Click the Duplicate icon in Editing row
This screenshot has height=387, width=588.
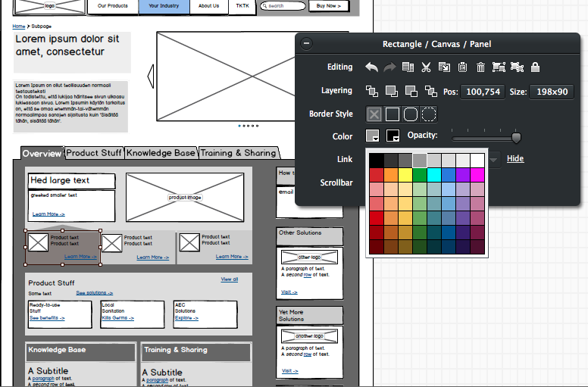pos(408,67)
